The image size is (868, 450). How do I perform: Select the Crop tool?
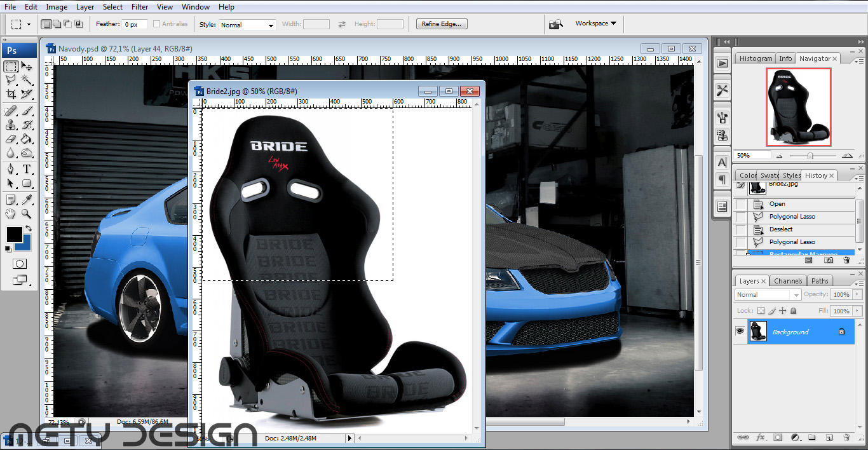coord(11,93)
